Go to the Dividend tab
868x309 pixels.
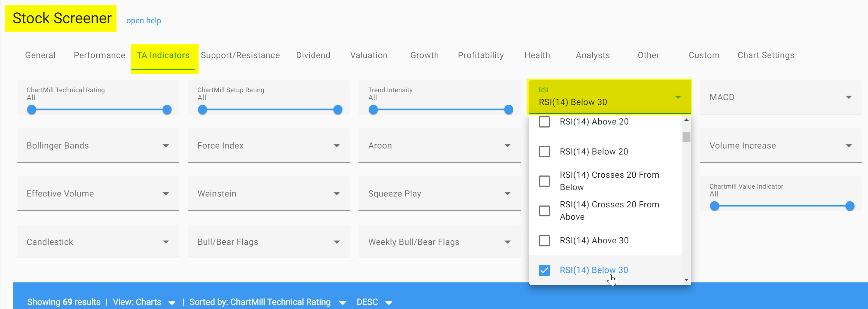pos(313,55)
